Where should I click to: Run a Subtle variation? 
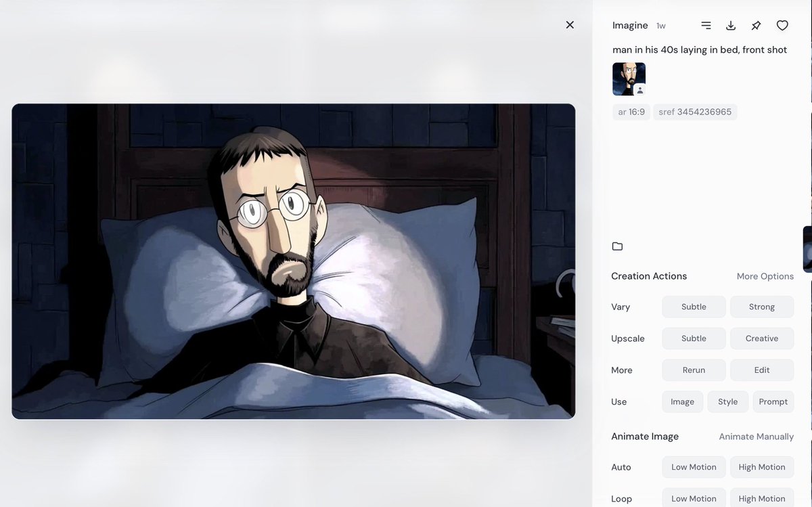tap(694, 307)
